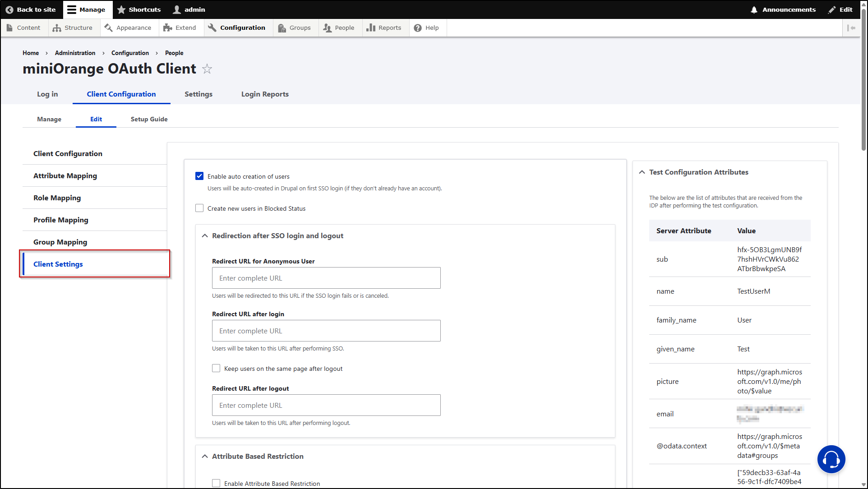Click the Announcements bell icon

coord(754,9)
